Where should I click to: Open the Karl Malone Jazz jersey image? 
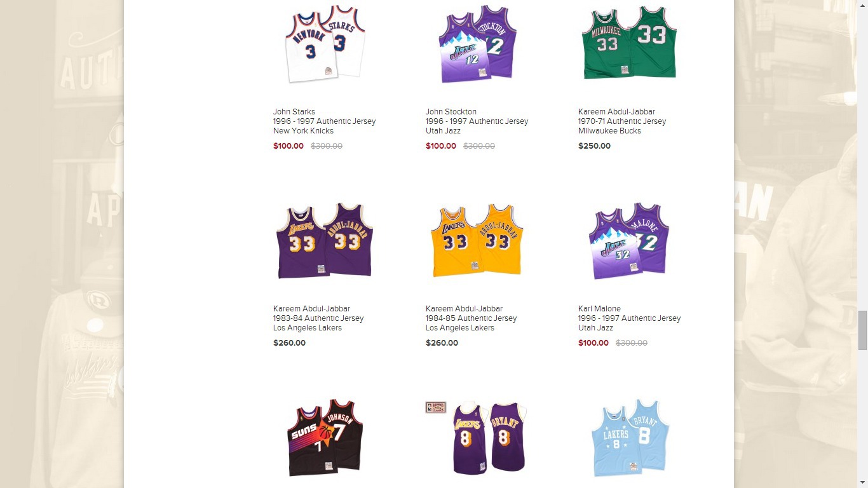(629, 240)
